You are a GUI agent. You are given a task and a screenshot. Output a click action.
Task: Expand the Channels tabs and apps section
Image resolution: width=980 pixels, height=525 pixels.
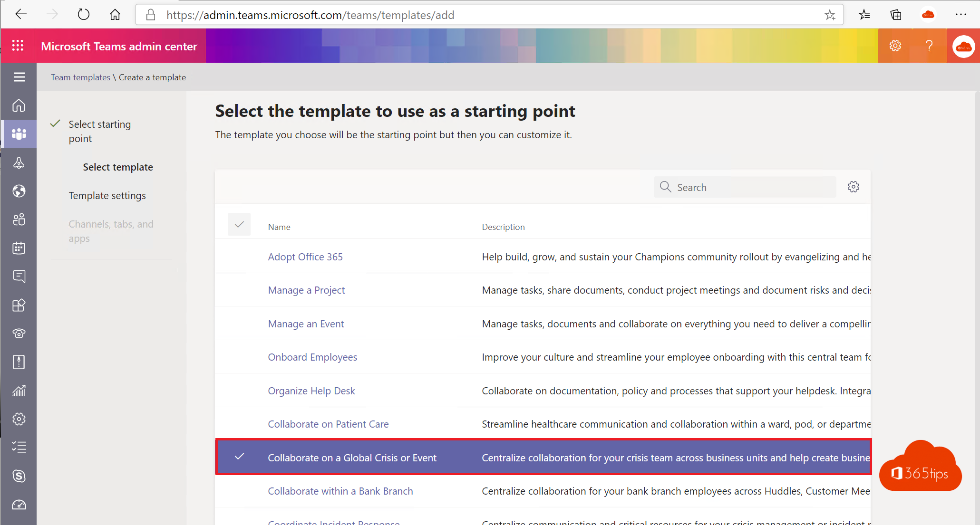[x=110, y=231]
